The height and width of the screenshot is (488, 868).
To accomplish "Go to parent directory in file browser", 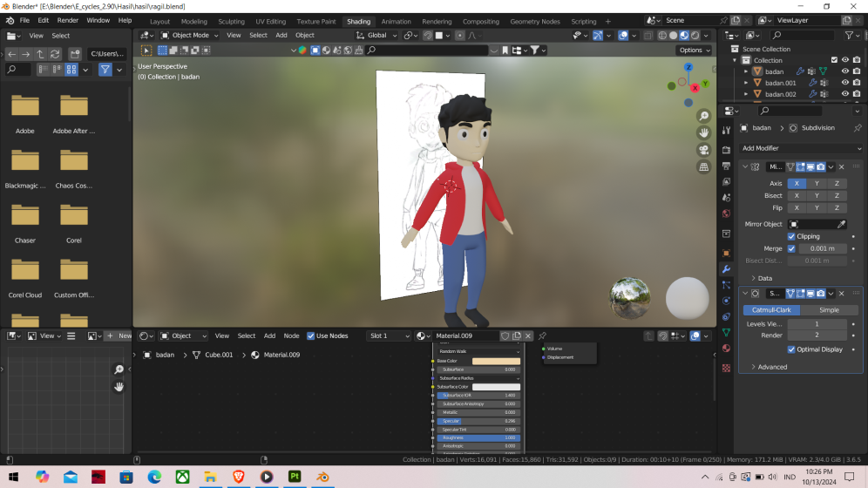I will pyautogui.click(x=40, y=54).
